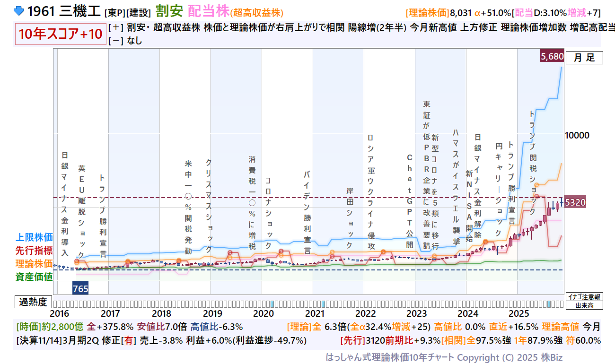This screenshot has height=364, width=615.
Task: Toggle the 先行指標 legend label
Action: tap(34, 251)
